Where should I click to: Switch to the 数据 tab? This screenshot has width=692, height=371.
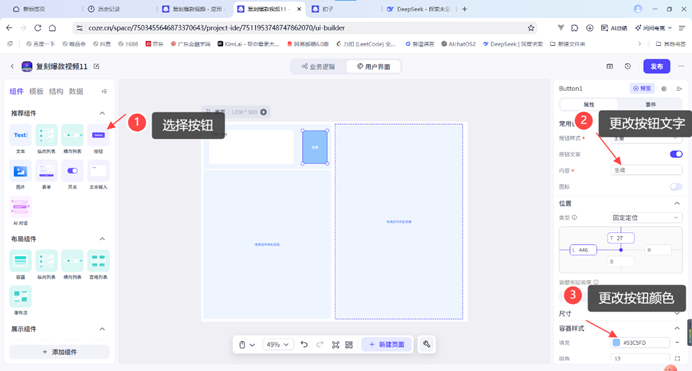click(76, 91)
